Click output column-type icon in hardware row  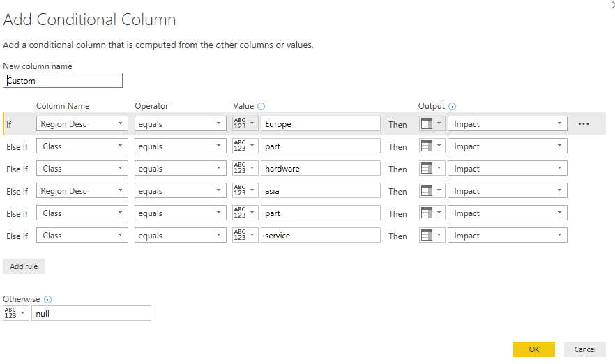coord(432,168)
